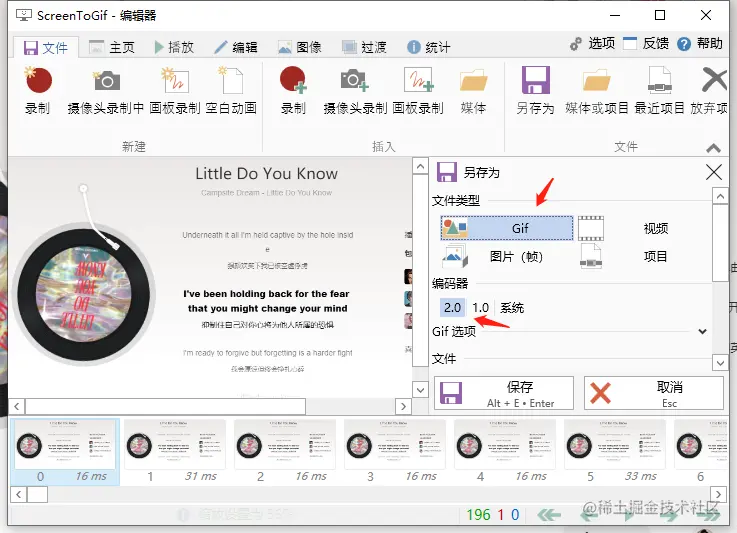The width and height of the screenshot is (737, 533).
Task: Select frame 1 thumbnail (31 ms)
Action: (175, 452)
